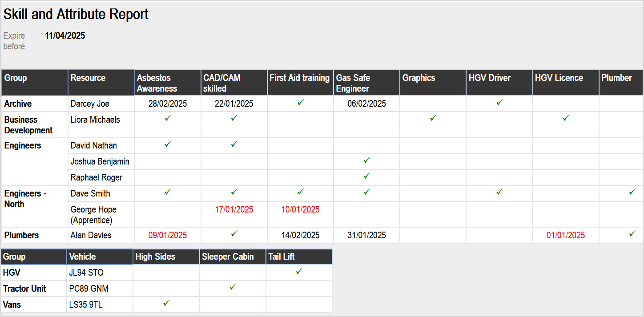Viewport: 644px width, 317px height.
Task: Click Darcey Joe's HGV Driver tick
Action: coord(499,102)
